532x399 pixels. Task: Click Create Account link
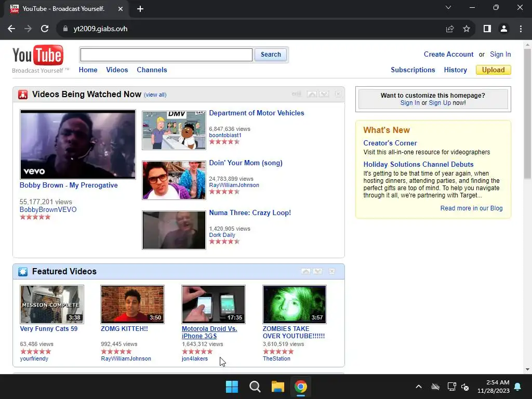click(x=448, y=54)
